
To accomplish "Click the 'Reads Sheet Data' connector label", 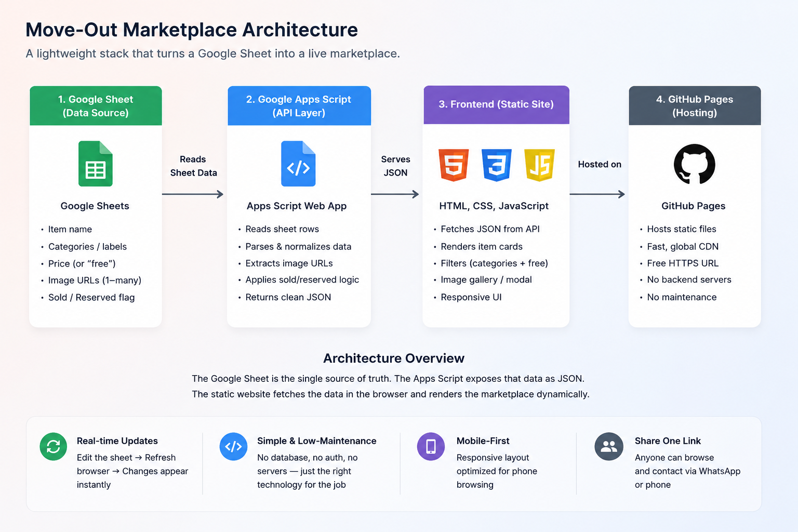I will click(x=193, y=166).
